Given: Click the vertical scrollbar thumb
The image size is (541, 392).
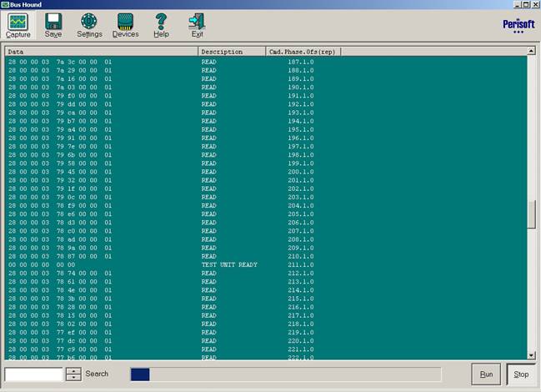Looking at the screenshot, I should [x=532, y=214].
